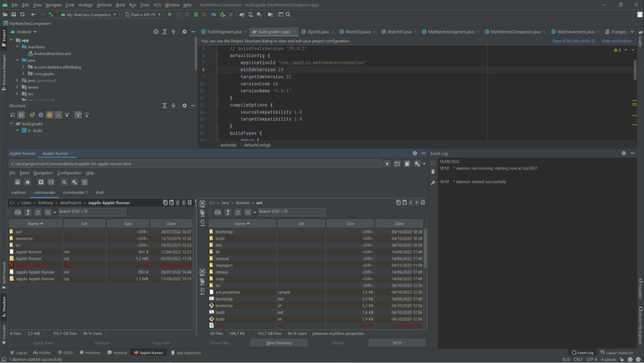Click left pane Search (Ctrl + F) field
Viewport: 644px width, 363px height.
[x=92, y=212]
